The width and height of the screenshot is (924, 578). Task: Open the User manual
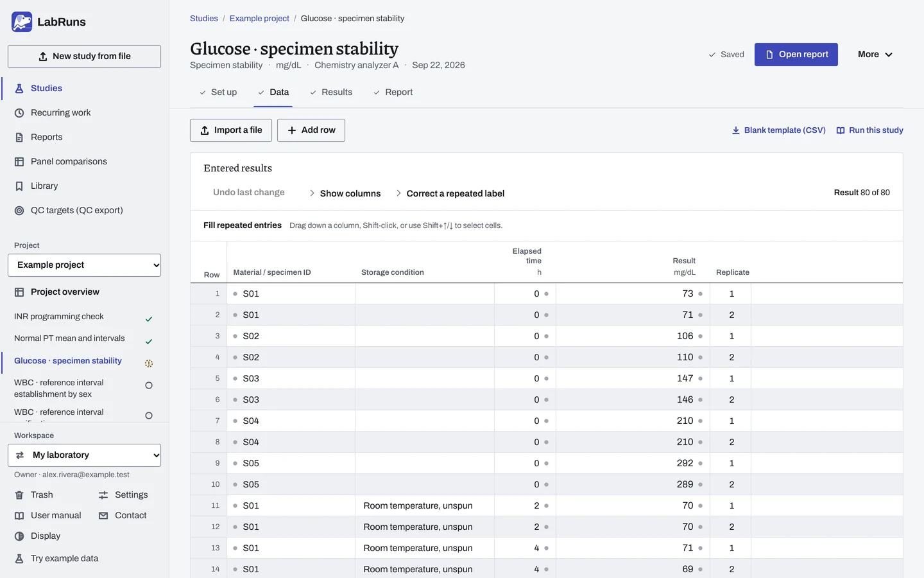point(48,516)
